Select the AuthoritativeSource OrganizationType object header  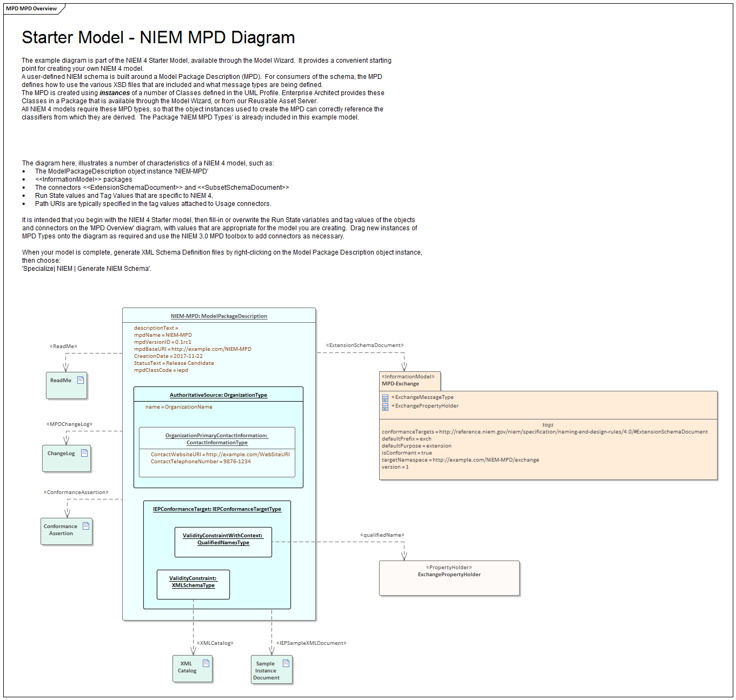[218, 395]
